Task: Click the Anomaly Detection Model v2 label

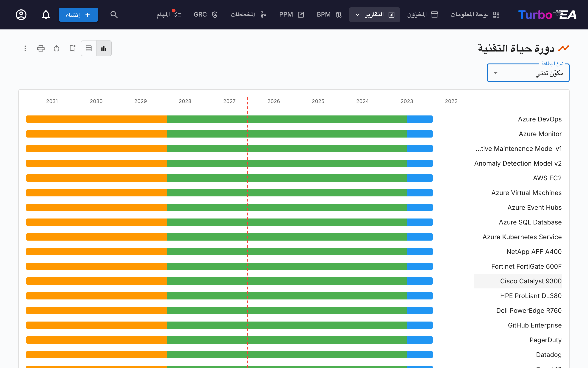Action: tap(518, 163)
